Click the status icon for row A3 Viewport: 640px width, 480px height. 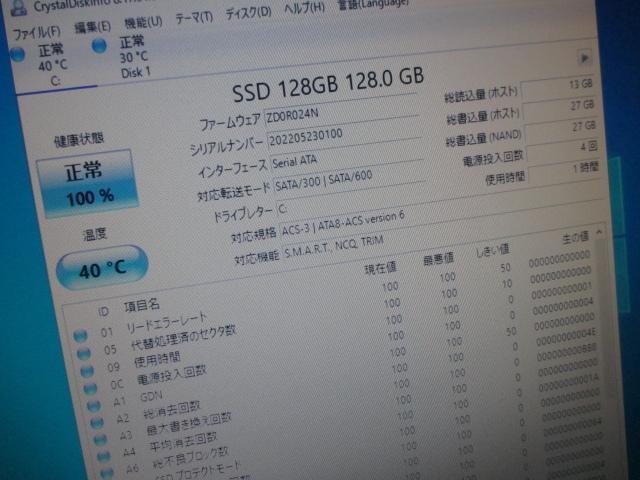coord(100,440)
